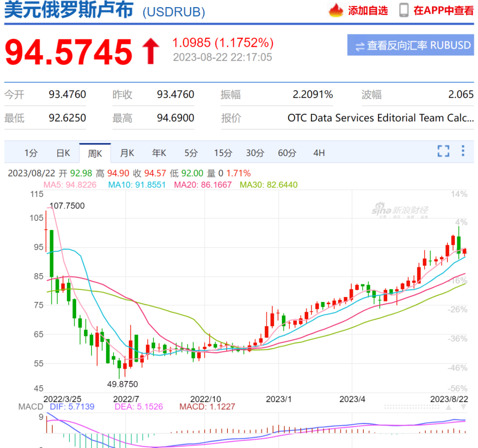Click the swap arrows icon on RUBUSD button
Screen dimensions: 478x448
click(360, 46)
